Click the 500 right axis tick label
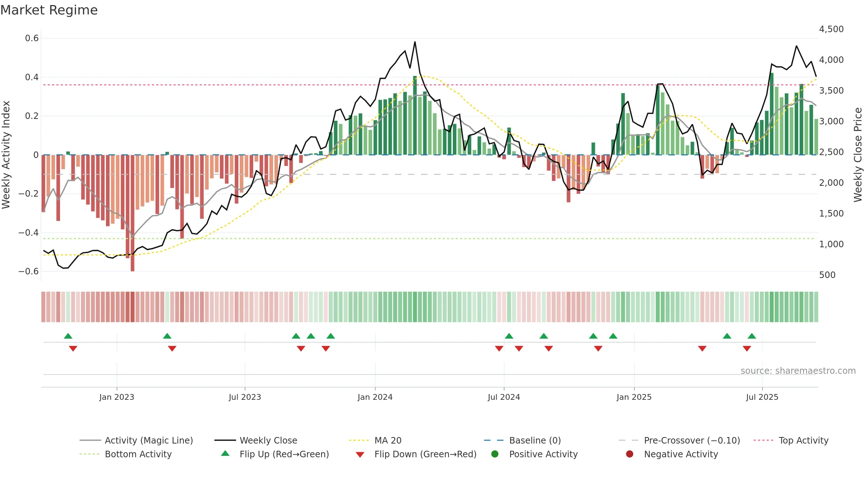Image resolution: width=868 pixels, height=488 pixels. pos(827,275)
